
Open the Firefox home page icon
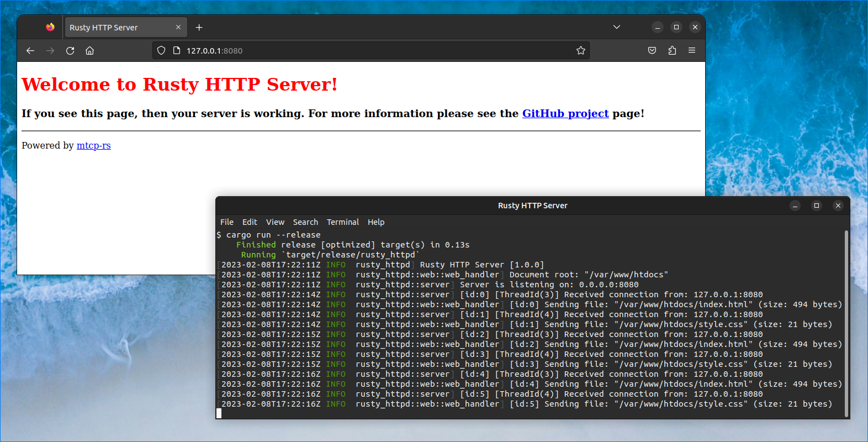pyautogui.click(x=89, y=51)
